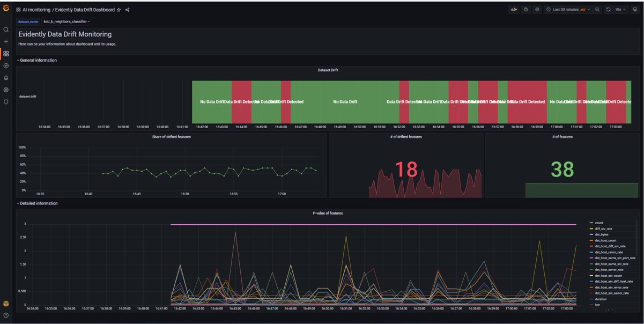Open the # of drifted features panel menu

tap(406, 137)
